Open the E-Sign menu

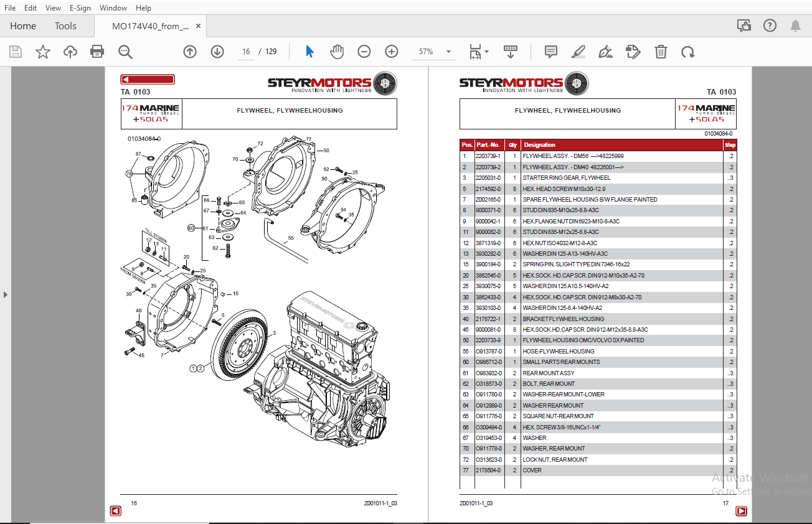point(80,8)
